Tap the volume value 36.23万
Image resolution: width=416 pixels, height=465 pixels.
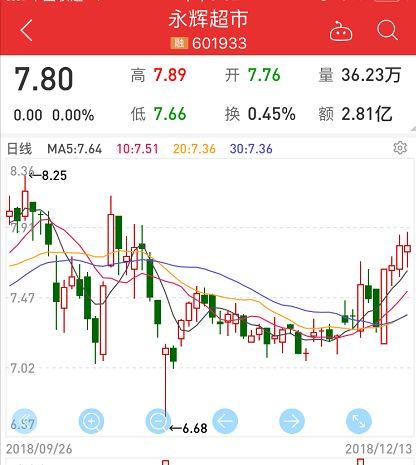371,75
